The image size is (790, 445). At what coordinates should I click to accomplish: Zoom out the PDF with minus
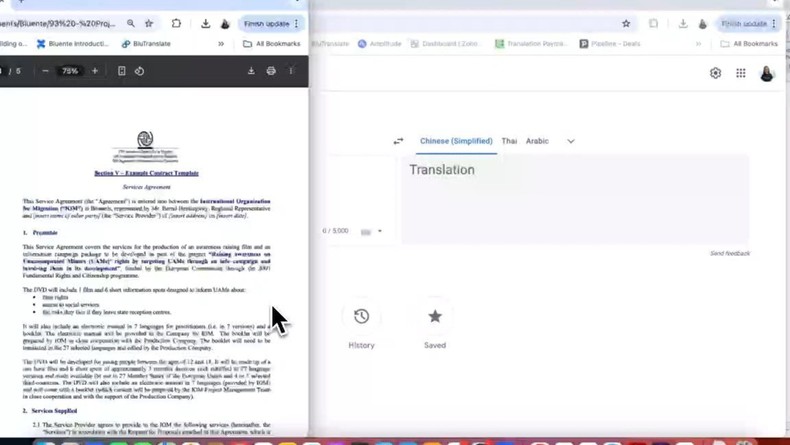tap(45, 71)
